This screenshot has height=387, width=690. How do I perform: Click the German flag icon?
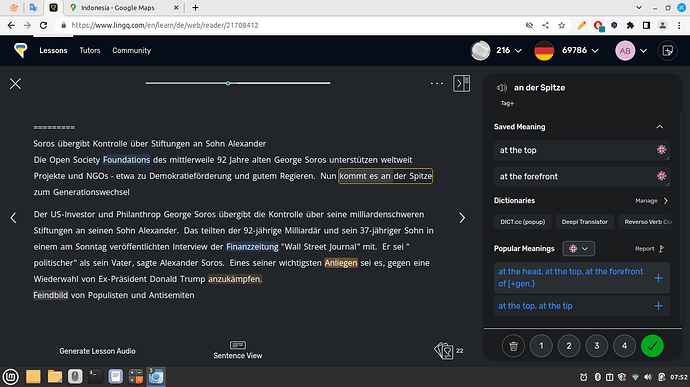(544, 51)
